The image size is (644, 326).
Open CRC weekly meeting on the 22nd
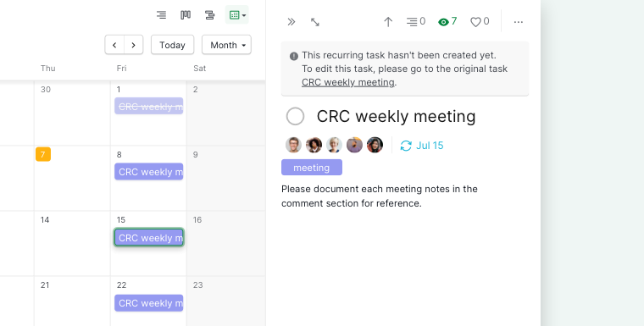pos(148,303)
